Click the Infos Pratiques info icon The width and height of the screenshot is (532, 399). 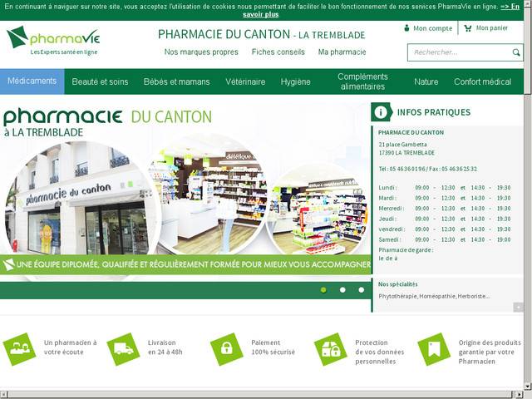click(382, 112)
